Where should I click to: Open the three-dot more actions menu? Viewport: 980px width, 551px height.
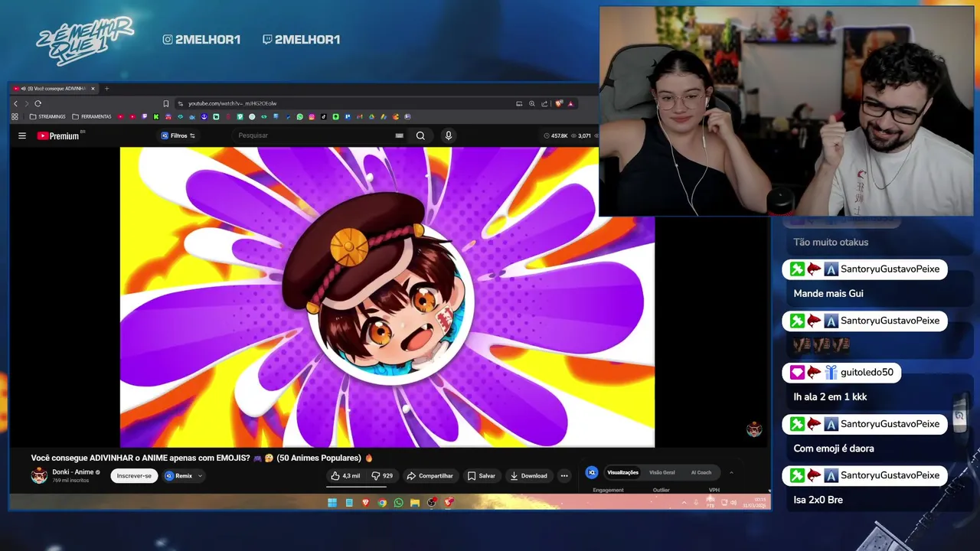(564, 476)
